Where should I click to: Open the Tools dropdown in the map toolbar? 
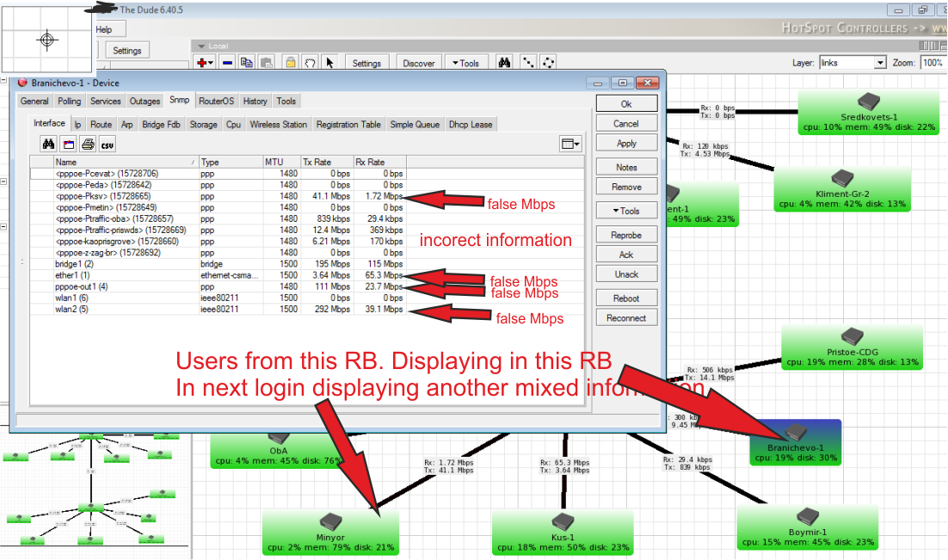465,63
